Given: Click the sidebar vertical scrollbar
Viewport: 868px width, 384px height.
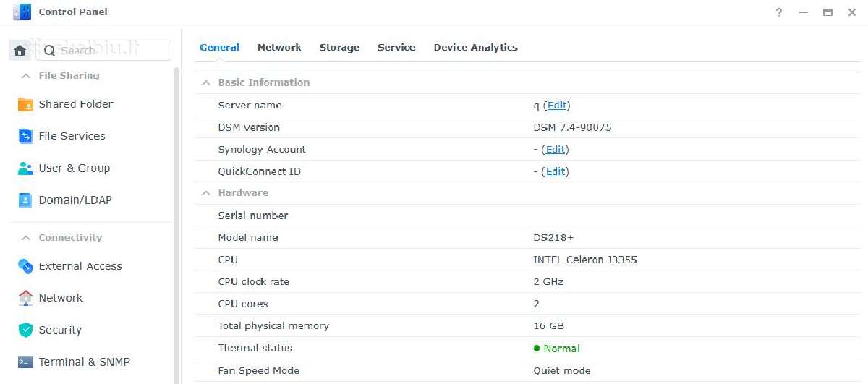Looking at the screenshot, I should pyautogui.click(x=176, y=224).
